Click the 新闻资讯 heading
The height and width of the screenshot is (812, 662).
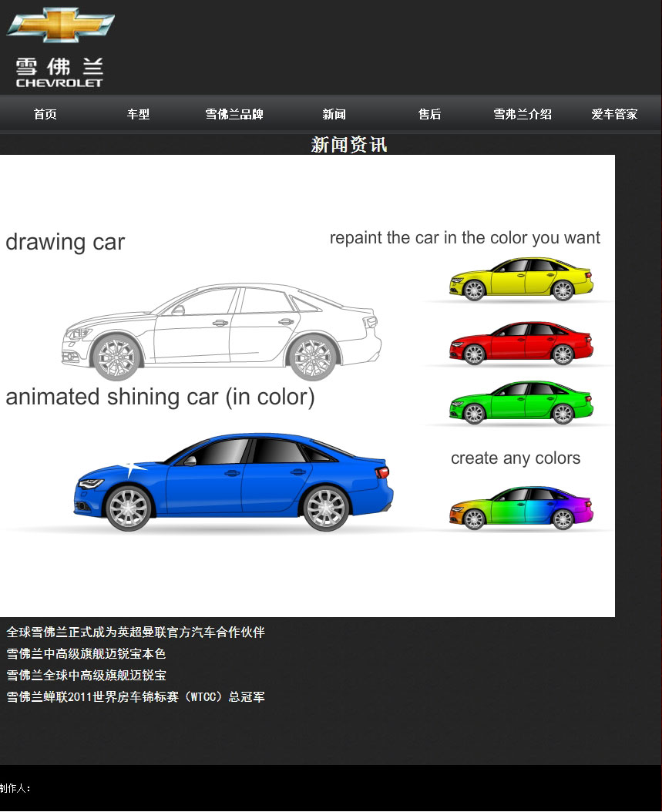(x=349, y=145)
